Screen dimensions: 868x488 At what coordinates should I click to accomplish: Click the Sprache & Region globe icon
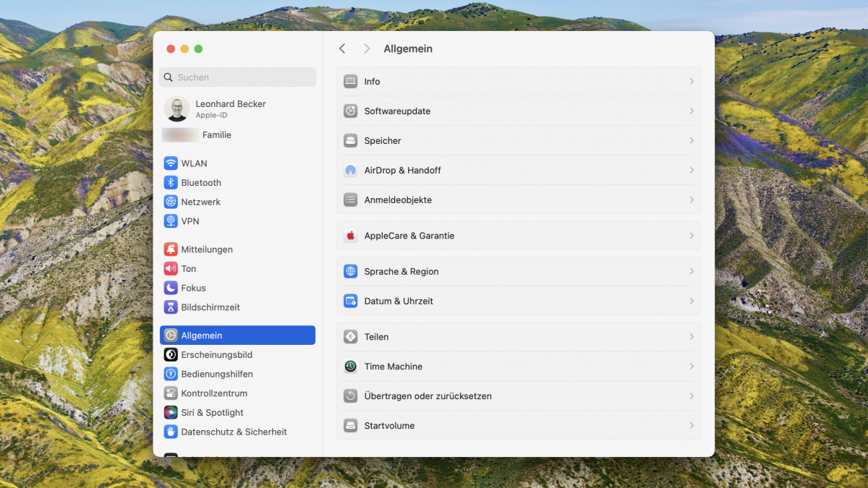coord(351,272)
